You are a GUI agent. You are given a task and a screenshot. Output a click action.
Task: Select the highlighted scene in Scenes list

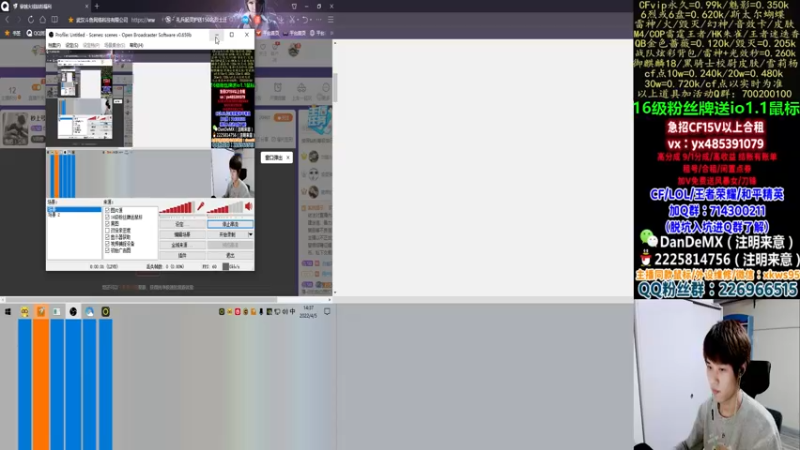tap(74, 209)
